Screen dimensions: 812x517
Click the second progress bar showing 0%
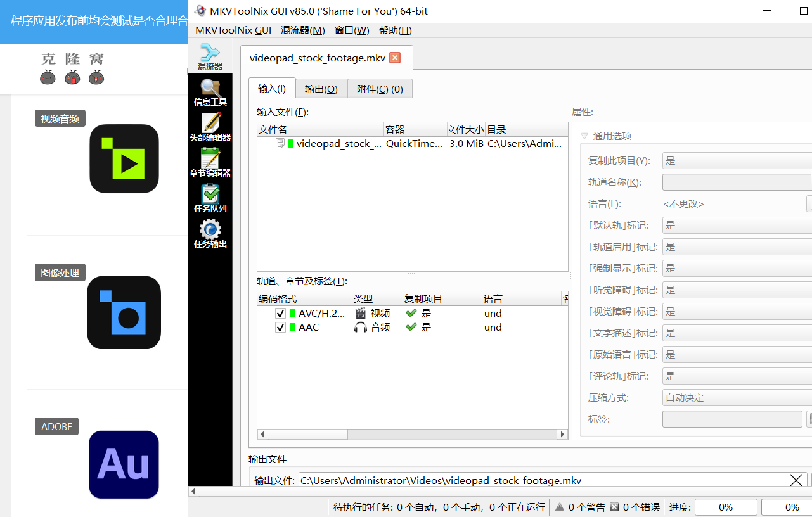click(x=787, y=507)
